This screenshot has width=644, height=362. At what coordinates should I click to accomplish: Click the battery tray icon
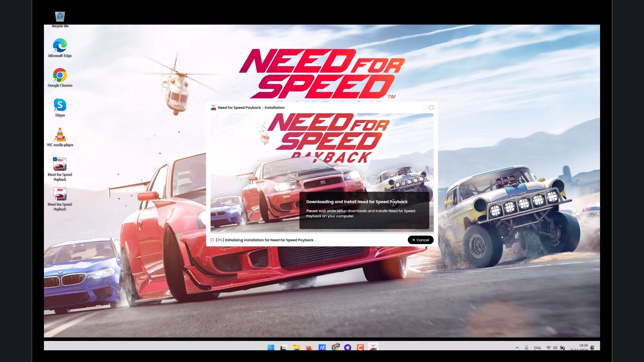click(562, 348)
